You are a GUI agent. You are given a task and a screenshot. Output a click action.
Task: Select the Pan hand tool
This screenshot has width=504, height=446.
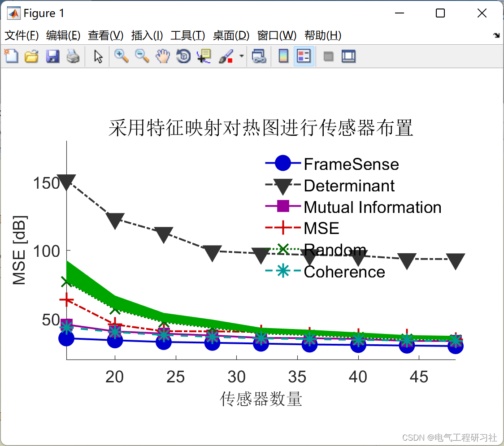click(x=163, y=56)
